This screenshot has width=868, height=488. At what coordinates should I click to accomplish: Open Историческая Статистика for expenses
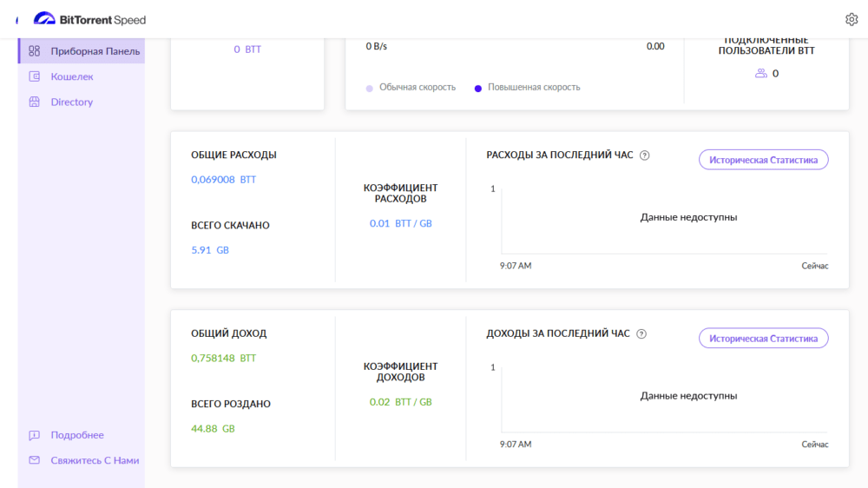[763, 160]
